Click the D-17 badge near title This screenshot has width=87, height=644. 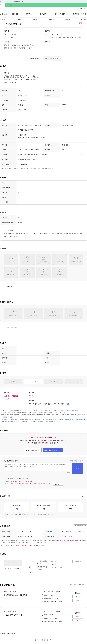pos(80,24)
